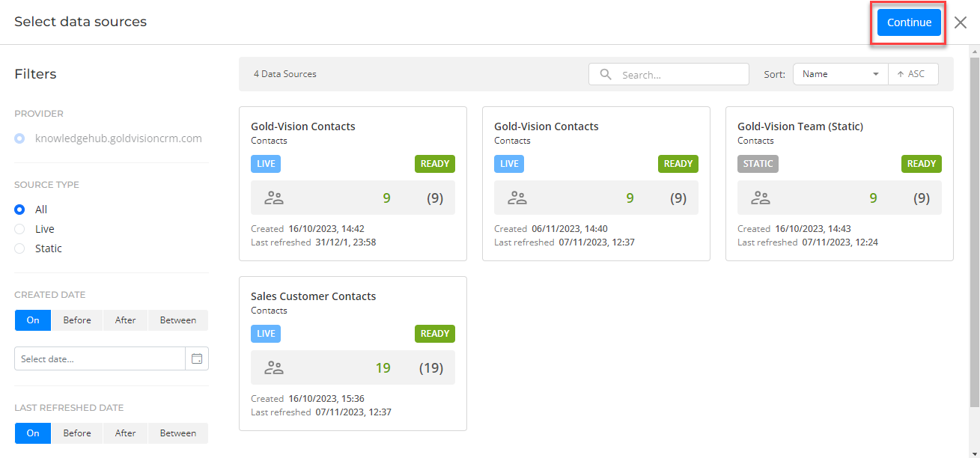The image size is (980, 458).
Task: Select Gold-Vision Contacts card created 06/11/2023
Action: click(596, 183)
